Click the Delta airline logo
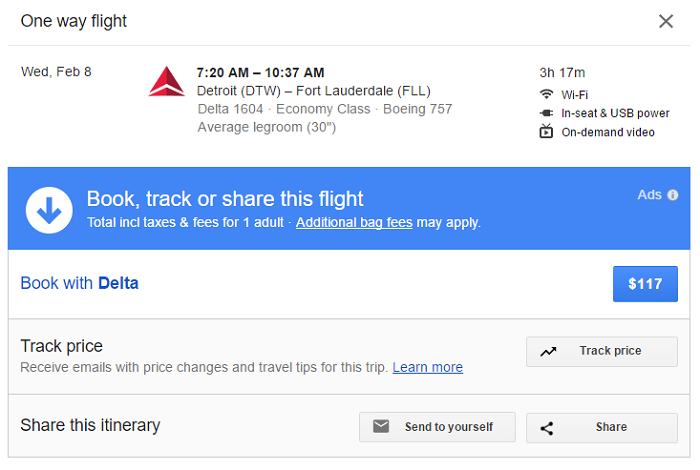This screenshot has height=470, width=700. coord(167,81)
